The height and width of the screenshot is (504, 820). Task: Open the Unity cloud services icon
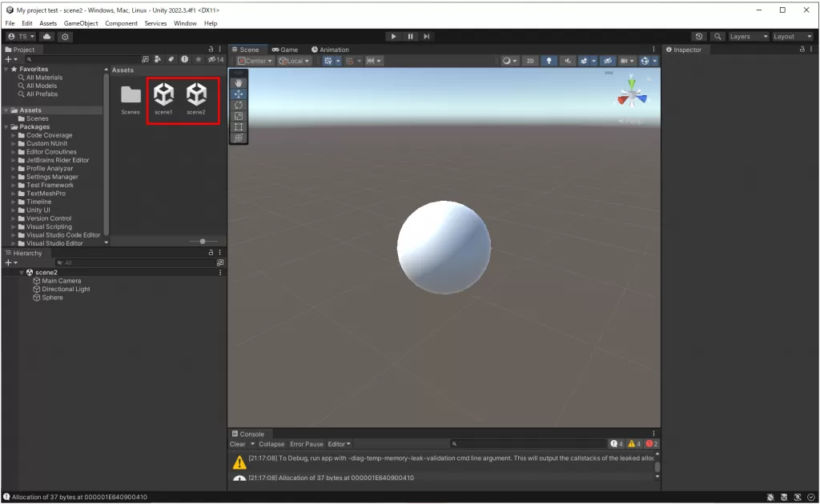tap(47, 36)
